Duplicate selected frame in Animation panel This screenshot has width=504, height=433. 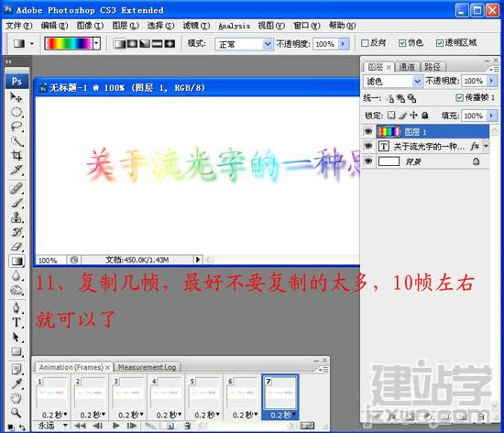(x=170, y=426)
